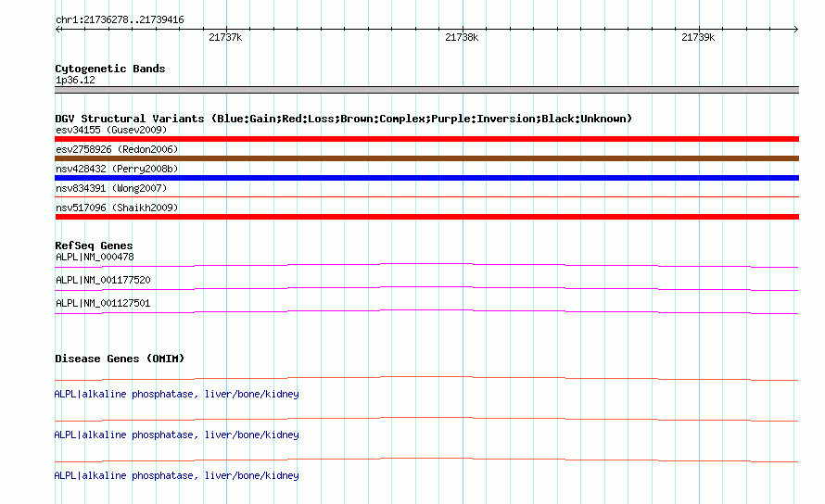Image resolution: width=825 pixels, height=504 pixels.
Task: Click the 21738k ruler tick label
Action: (462, 37)
